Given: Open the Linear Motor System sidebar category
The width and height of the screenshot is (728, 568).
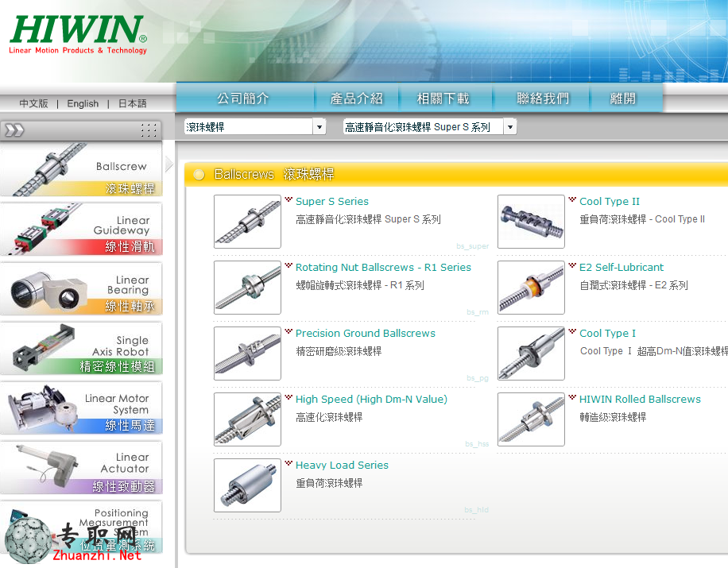Looking at the screenshot, I should [x=81, y=408].
